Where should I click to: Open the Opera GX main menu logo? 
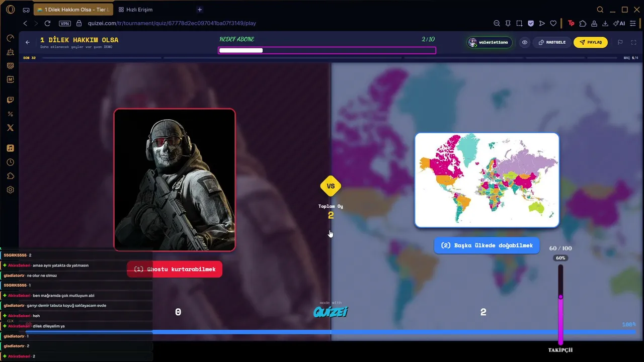(x=10, y=10)
